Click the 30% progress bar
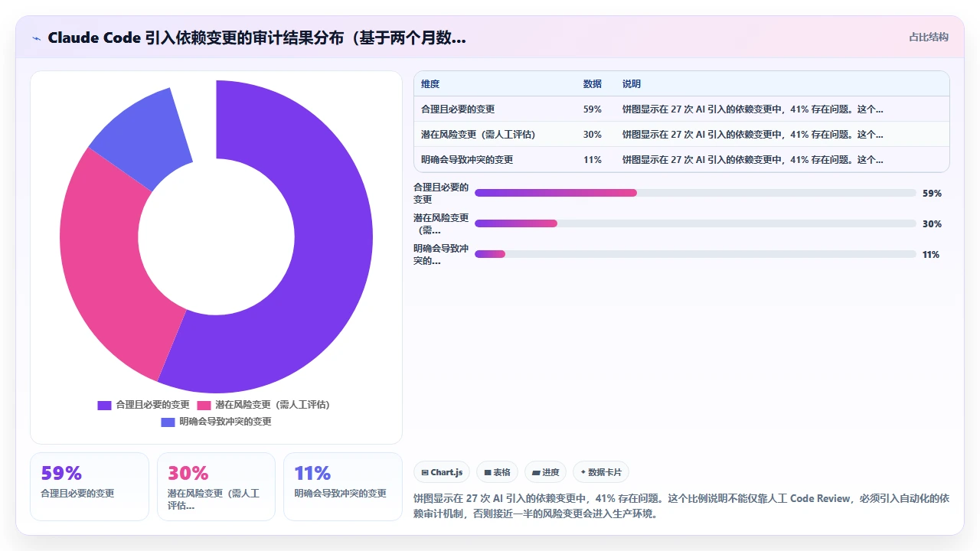The width and height of the screenshot is (980, 551). [x=695, y=223]
